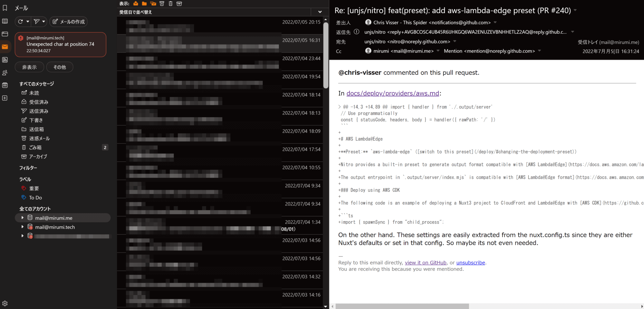Expand the blurred third account tree
644x309 pixels.
(x=22, y=236)
